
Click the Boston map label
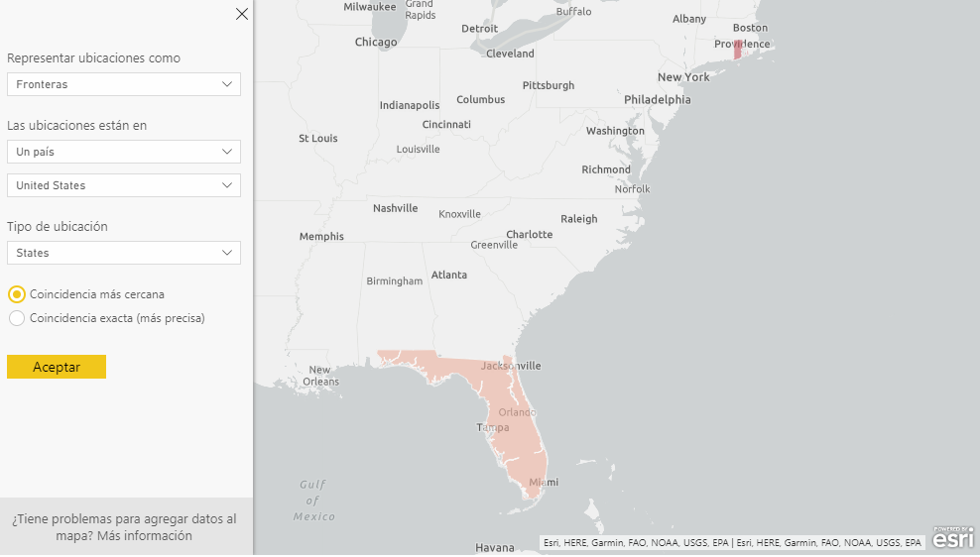[750, 28]
